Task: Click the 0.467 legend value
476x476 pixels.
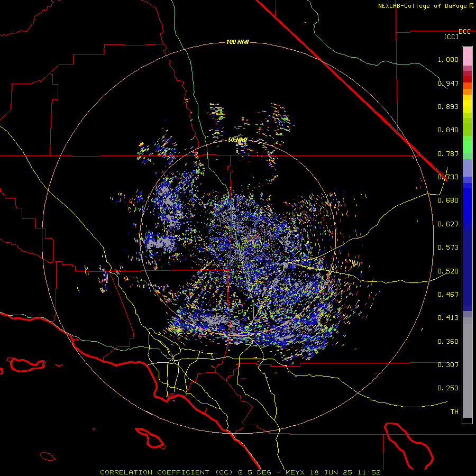Action: pos(448,295)
